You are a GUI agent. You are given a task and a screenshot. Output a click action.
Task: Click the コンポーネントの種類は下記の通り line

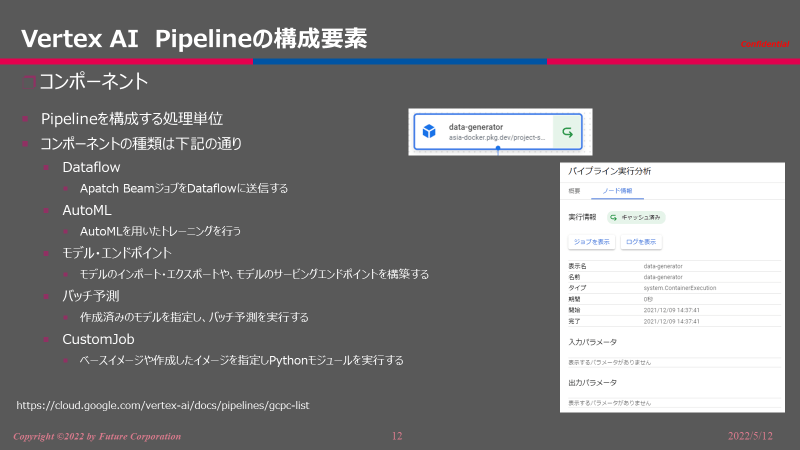coord(141,144)
